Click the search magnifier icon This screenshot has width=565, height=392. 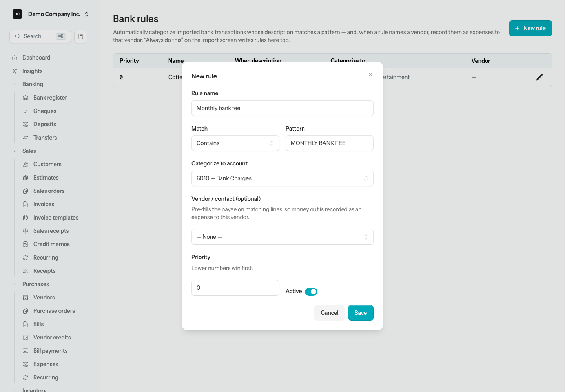coord(18,36)
